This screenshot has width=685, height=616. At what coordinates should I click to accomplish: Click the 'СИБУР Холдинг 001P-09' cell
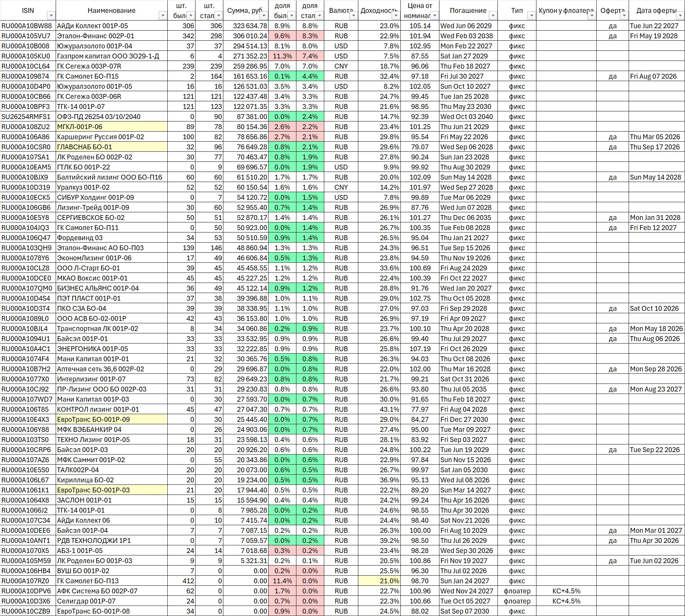coord(112,197)
